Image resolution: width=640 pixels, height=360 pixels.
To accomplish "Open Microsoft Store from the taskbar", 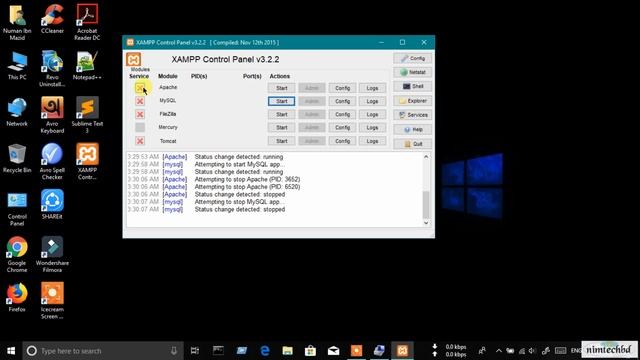I will click(x=310, y=351).
